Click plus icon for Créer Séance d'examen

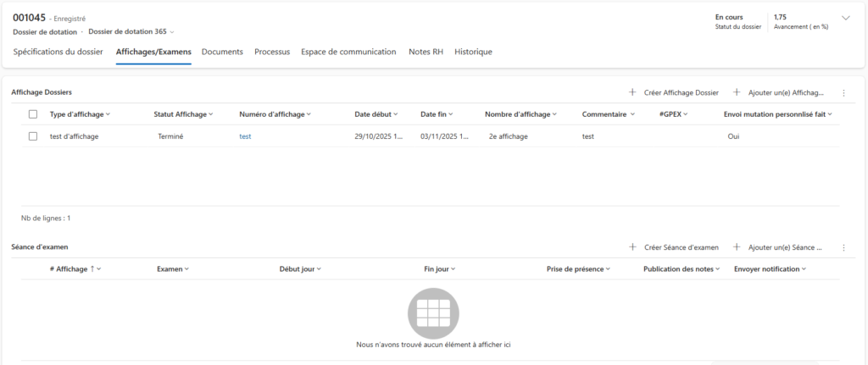[632, 247]
